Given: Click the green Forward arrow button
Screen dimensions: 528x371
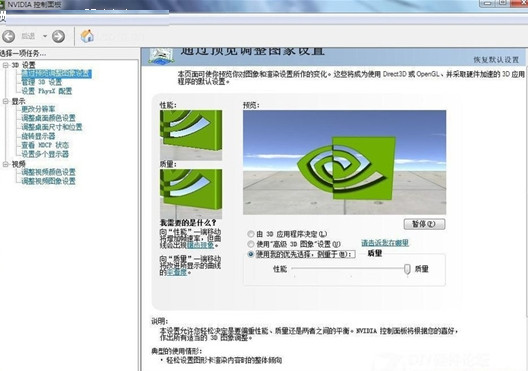Looking at the screenshot, I should tap(58, 36).
